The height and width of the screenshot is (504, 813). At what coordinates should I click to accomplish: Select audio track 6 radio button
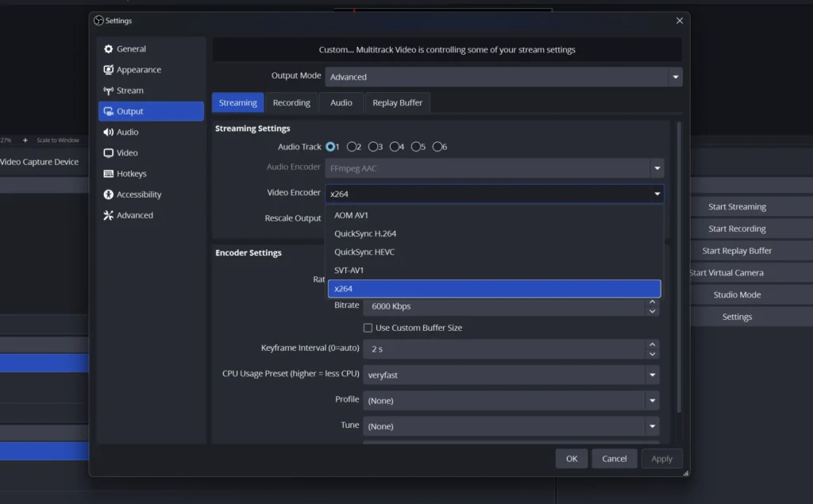[x=437, y=147]
